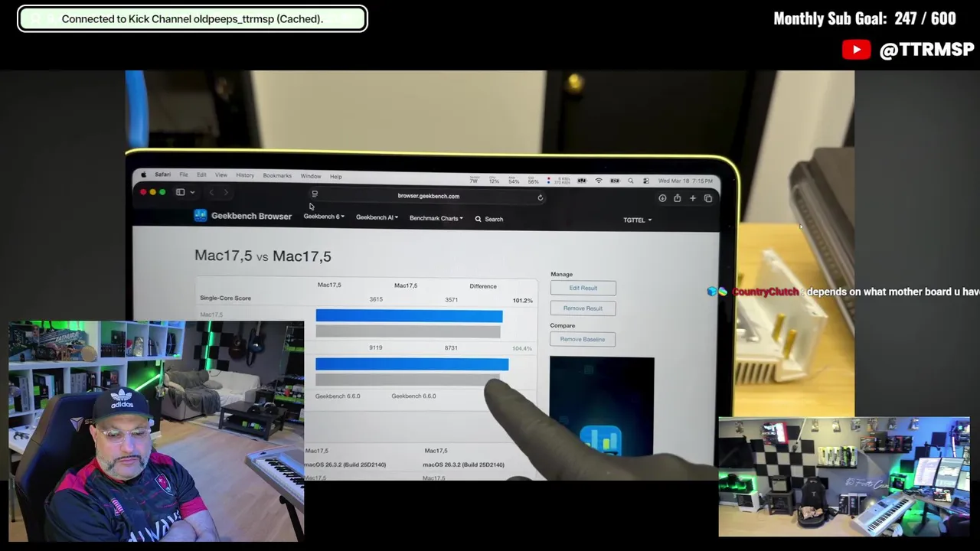Toggle the Safari sidebar button
This screenshot has height=551, width=980.
181,192
